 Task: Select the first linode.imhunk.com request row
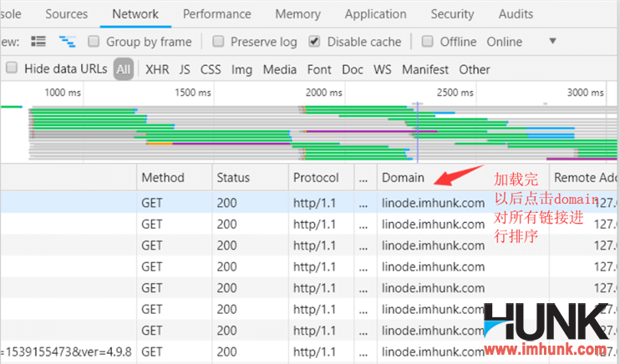point(432,202)
